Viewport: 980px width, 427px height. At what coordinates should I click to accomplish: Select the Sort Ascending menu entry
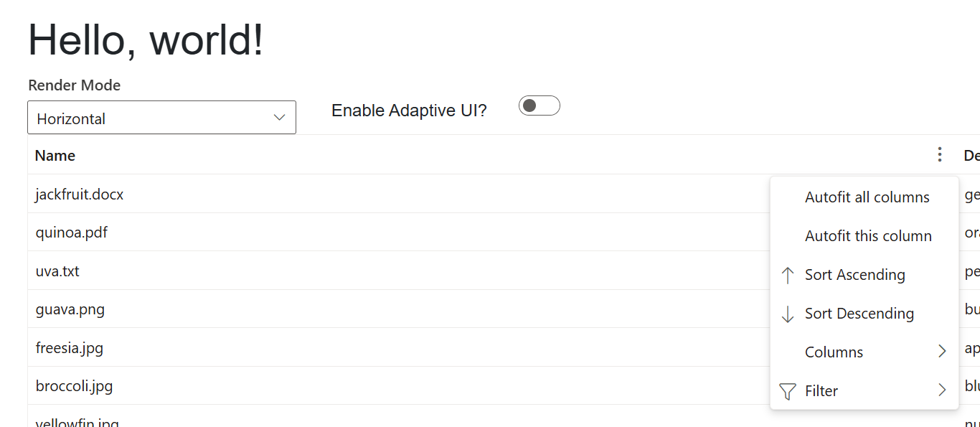tap(864, 275)
